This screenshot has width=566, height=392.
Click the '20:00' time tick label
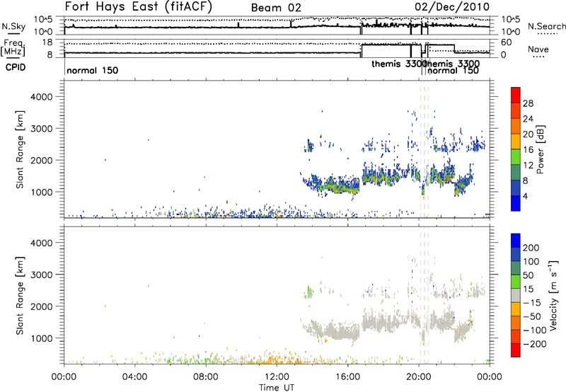pyautogui.click(x=418, y=377)
